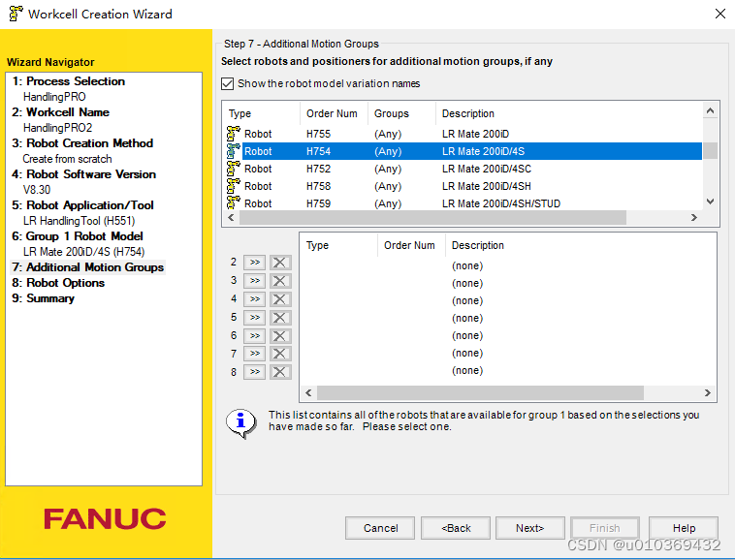Close the Workcell Creation Wizard window
The width and height of the screenshot is (735, 560).
tap(720, 14)
